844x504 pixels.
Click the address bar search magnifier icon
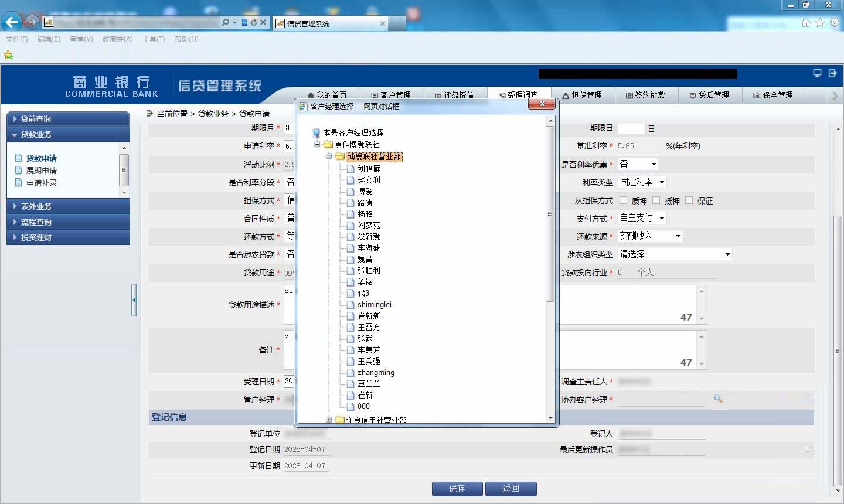pyautogui.click(x=226, y=22)
